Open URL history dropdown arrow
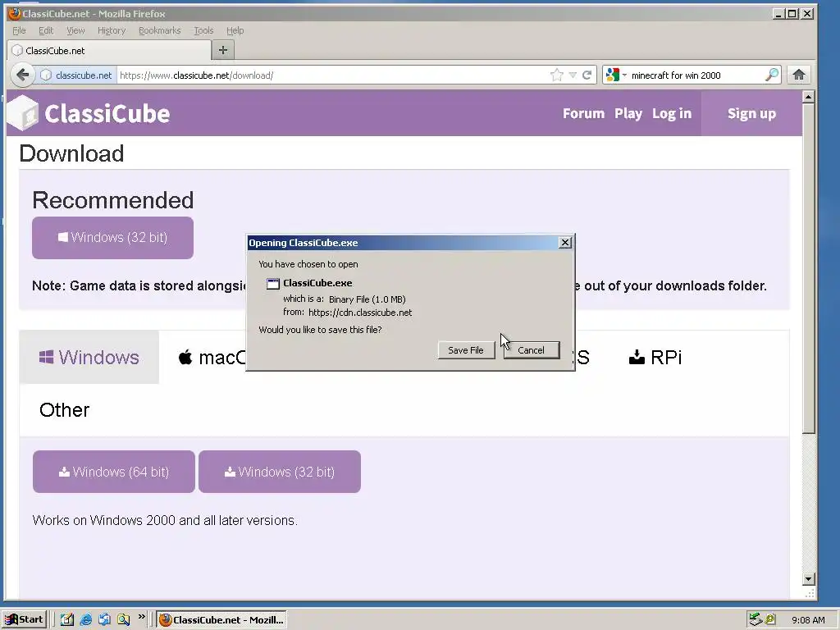 573,75
